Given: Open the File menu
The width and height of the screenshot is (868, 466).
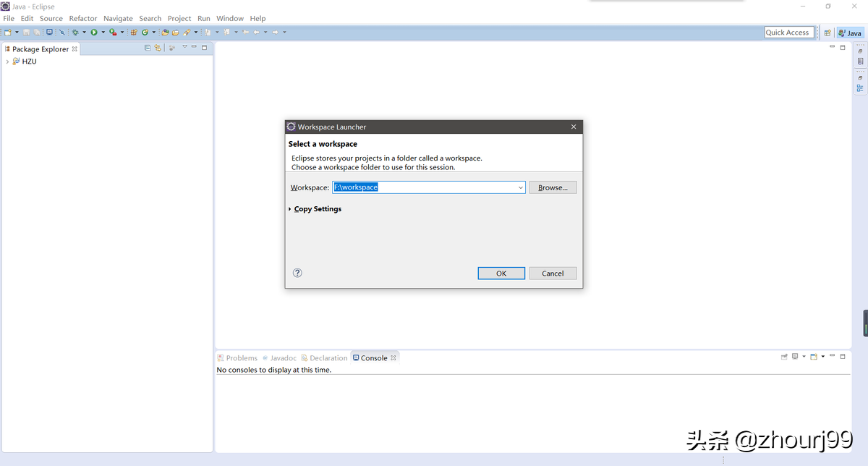Looking at the screenshot, I should click(9, 18).
